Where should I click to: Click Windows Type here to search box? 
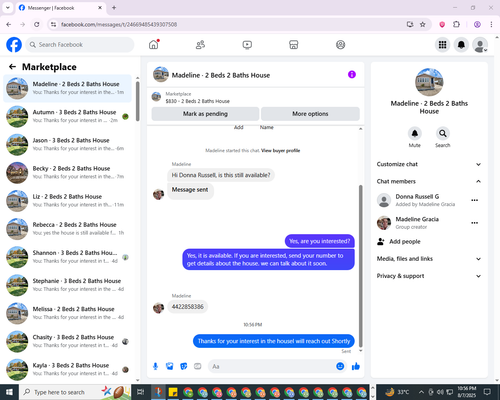[75, 392]
